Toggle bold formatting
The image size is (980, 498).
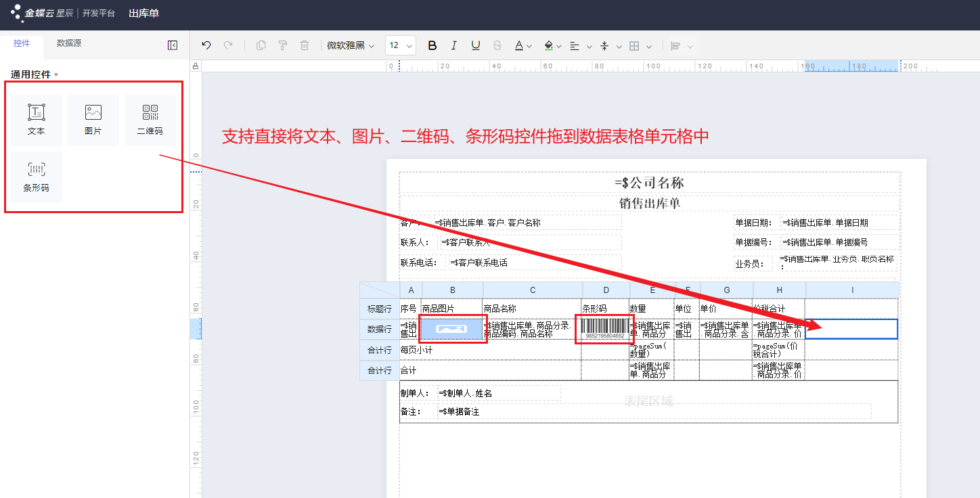[432, 45]
